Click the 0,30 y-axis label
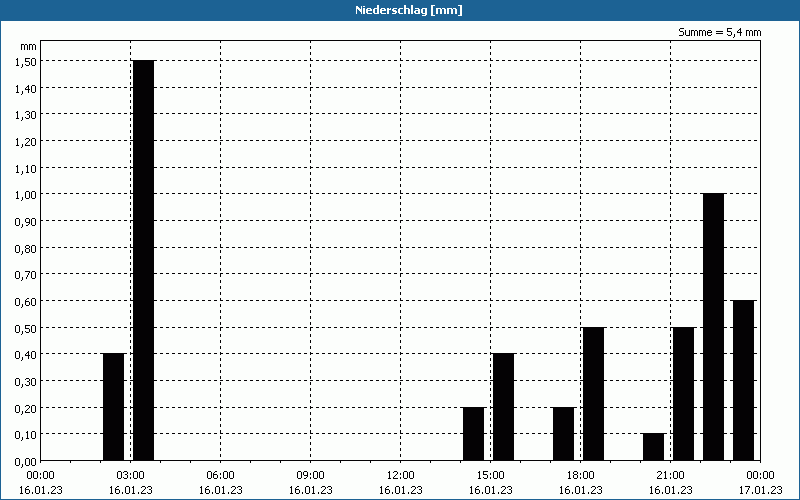The height and width of the screenshot is (500, 800). coord(26,381)
